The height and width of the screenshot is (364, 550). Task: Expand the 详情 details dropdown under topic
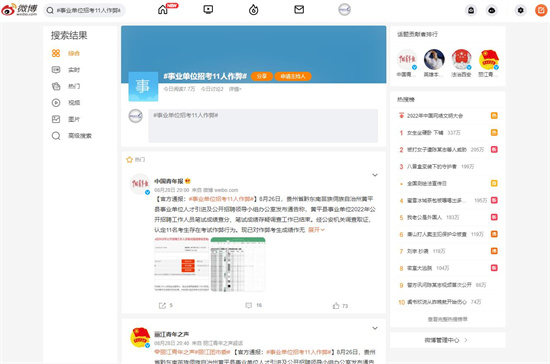(235, 89)
